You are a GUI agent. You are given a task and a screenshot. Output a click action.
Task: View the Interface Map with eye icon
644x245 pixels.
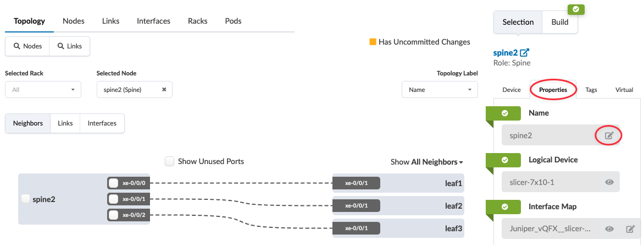[x=609, y=229]
